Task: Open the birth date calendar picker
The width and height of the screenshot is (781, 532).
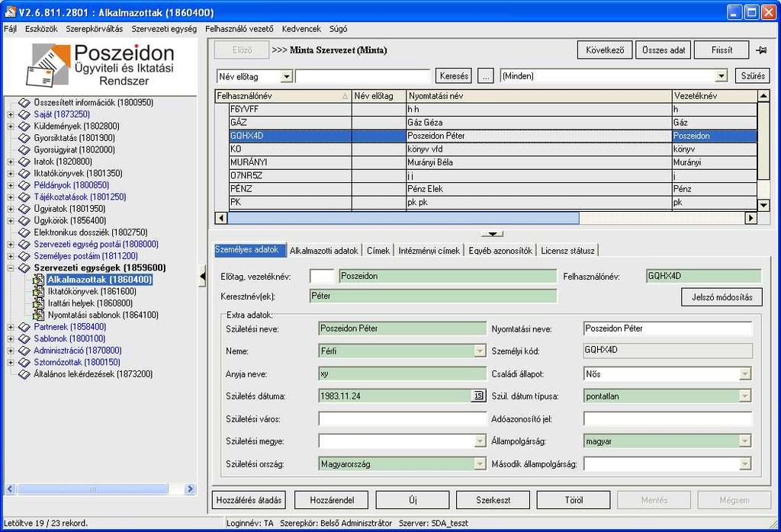Action: [x=478, y=396]
